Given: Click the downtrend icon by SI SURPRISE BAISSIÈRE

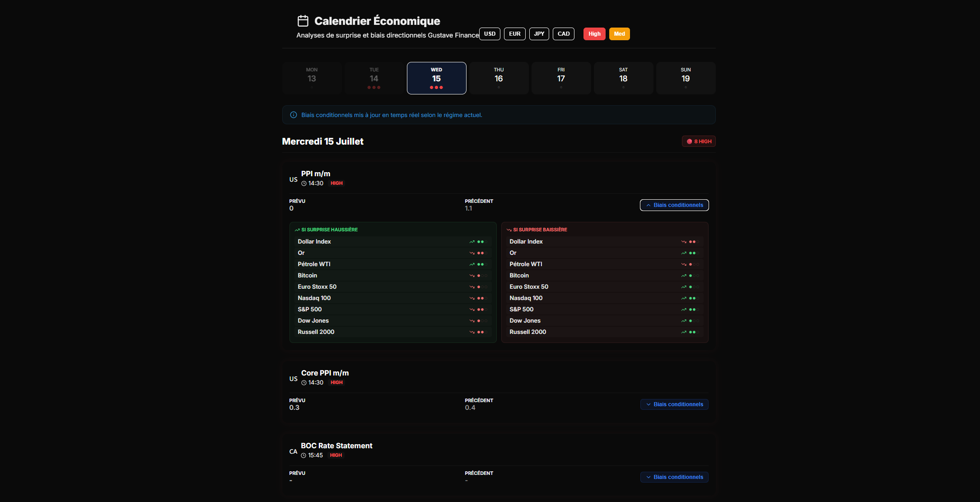Looking at the screenshot, I should pyautogui.click(x=509, y=230).
